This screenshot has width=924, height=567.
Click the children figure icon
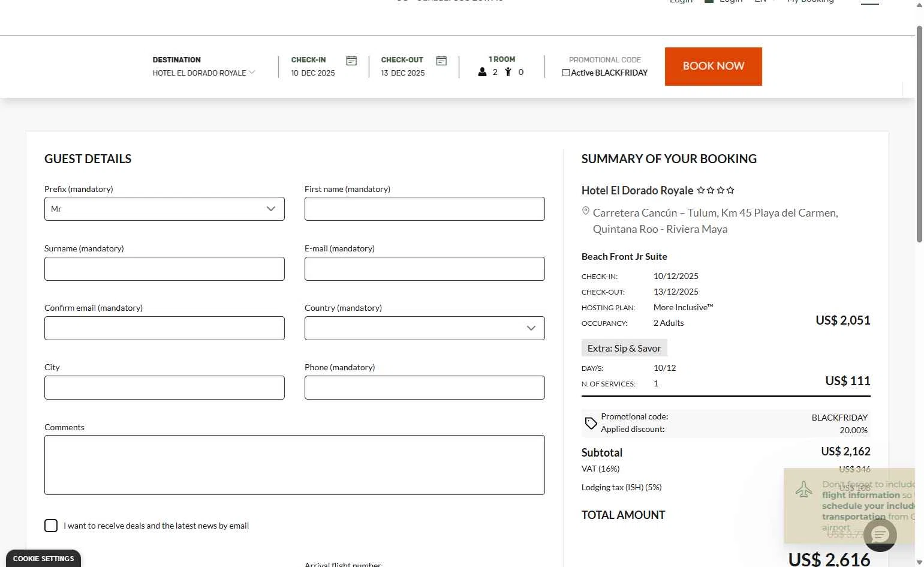(508, 72)
